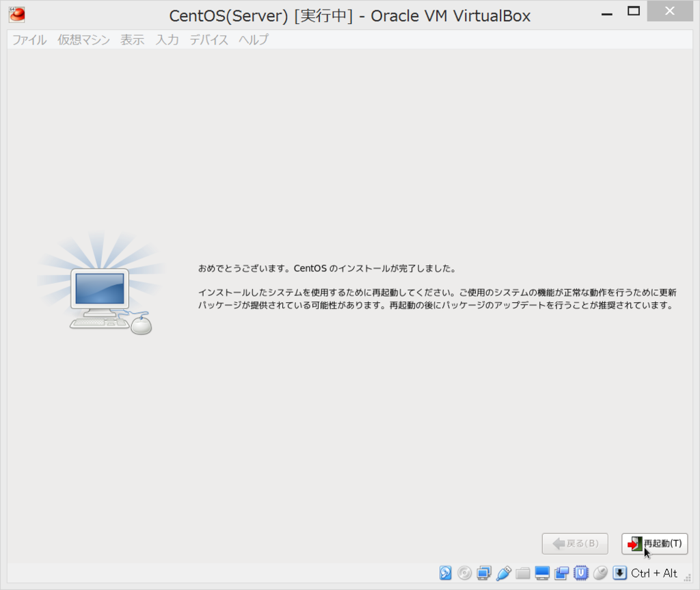The width and height of the screenshot is (700, 590).
Task: Click the display monitor status icon
Action: (x=542, y=573)
